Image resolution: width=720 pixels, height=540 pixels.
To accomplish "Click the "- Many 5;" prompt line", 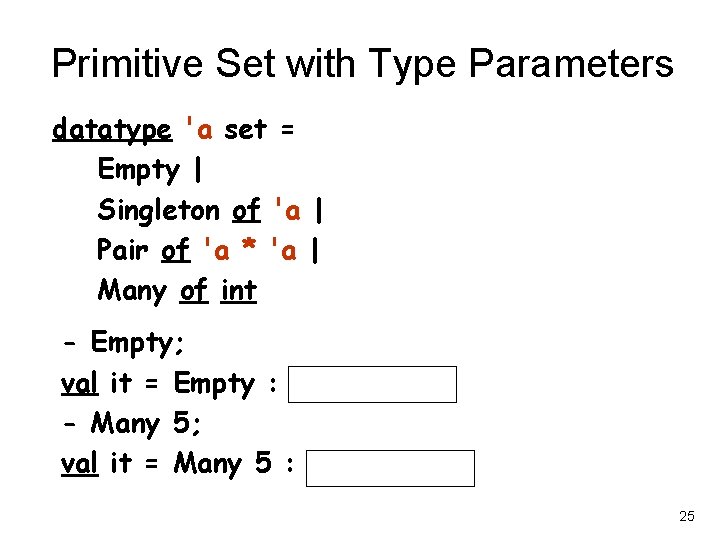I will coord(132,424).
